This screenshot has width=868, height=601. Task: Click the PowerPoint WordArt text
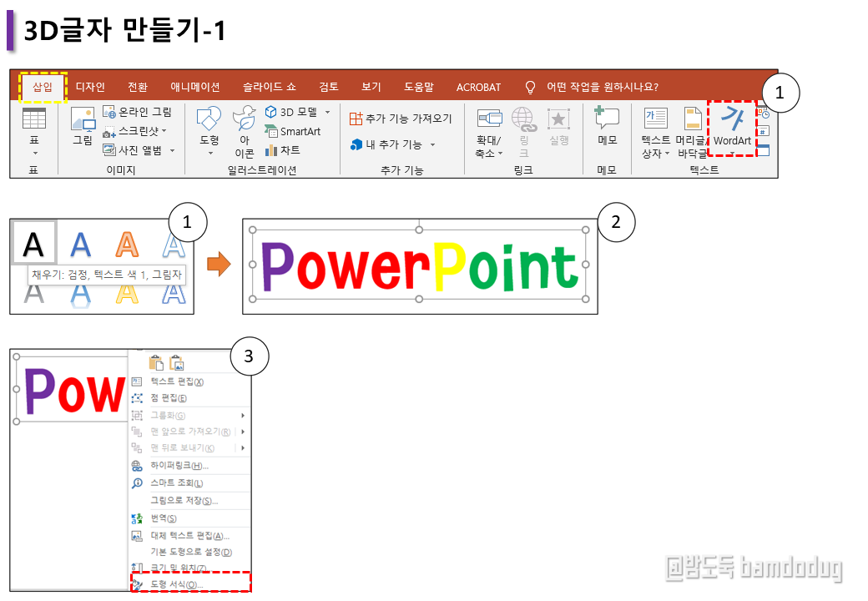pos(420,267)
